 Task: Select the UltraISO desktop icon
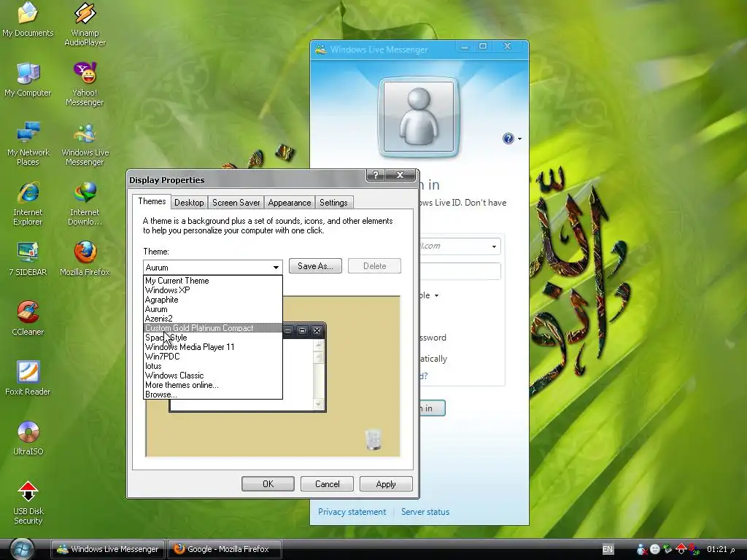(28, 437)
